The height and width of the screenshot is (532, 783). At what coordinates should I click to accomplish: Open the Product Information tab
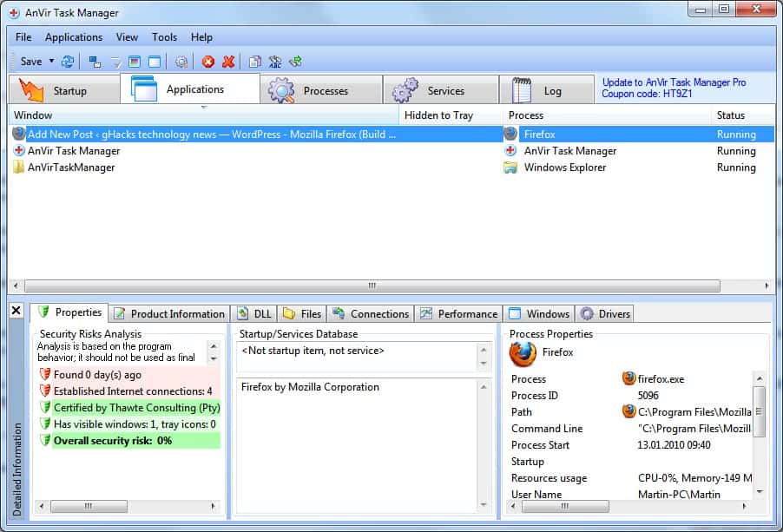tap(169, 313)
